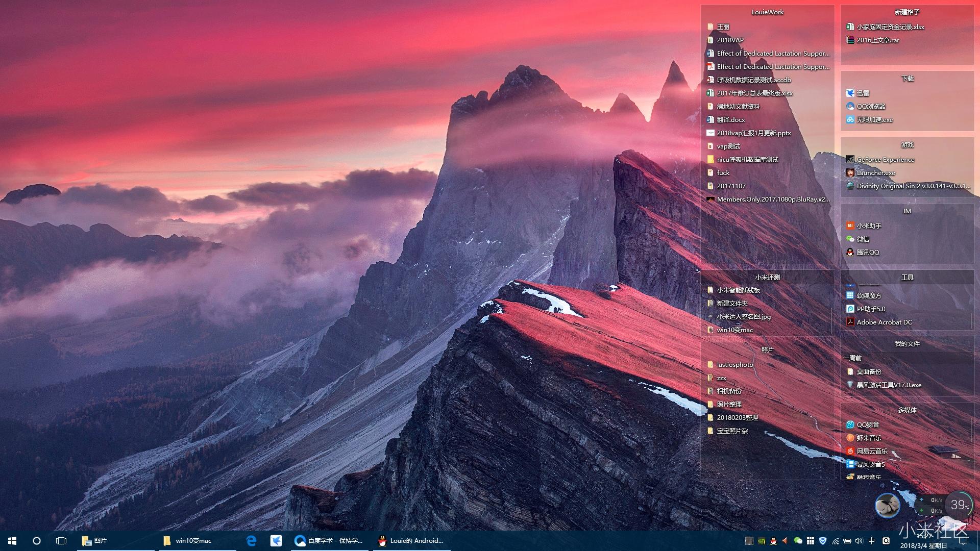Click the LouieWork fence title bar

click(x=767, y=12)
